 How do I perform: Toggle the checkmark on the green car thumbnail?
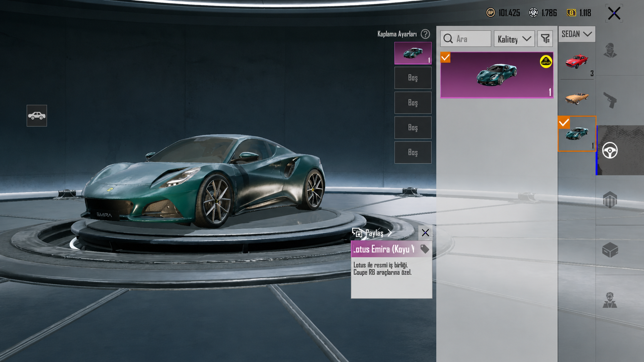pyautogui.click(x=563, y=122)
